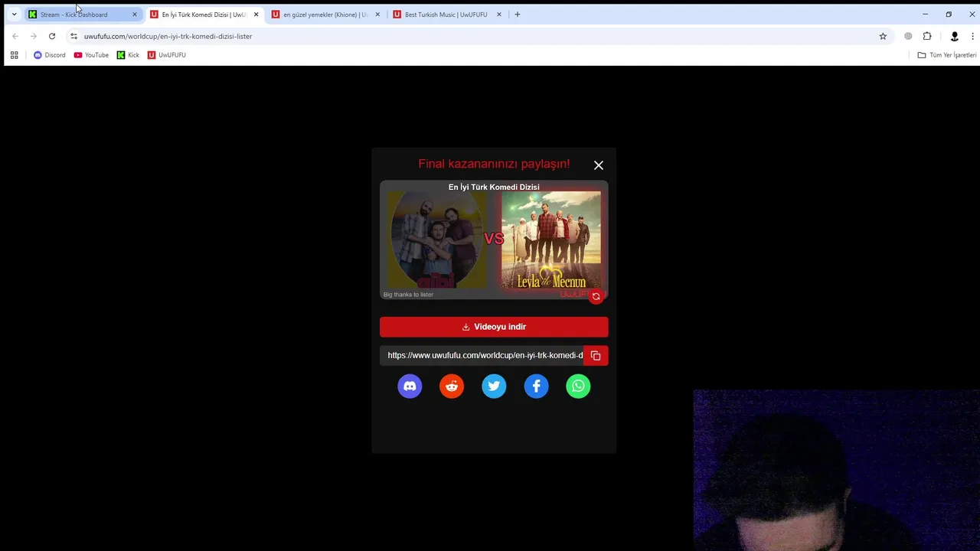Share result on Discord
This screenshot has width=980, height=551.
tap(410, 386)
